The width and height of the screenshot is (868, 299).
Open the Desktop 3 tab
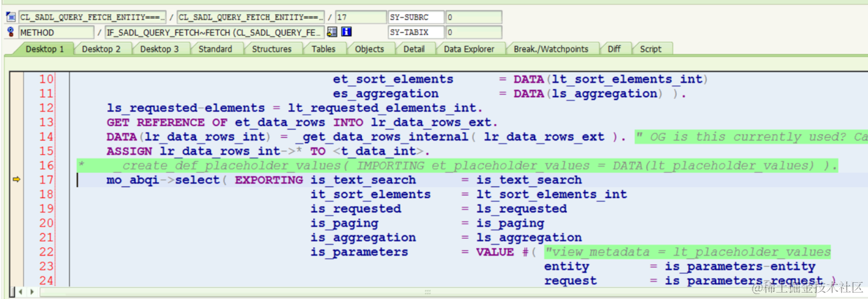pyautogui.click(x=159, y=49)
